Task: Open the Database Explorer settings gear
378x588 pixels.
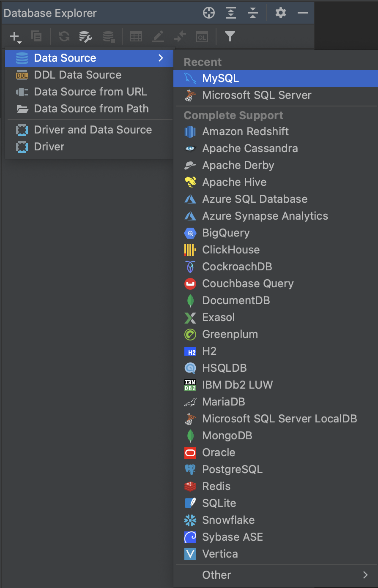Action: tap(281, 13)
